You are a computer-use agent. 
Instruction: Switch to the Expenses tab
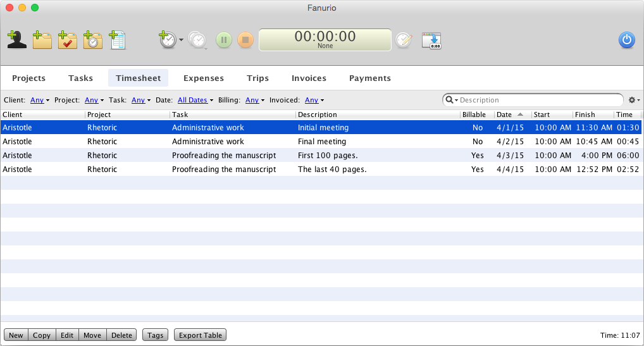pos(203,78)
